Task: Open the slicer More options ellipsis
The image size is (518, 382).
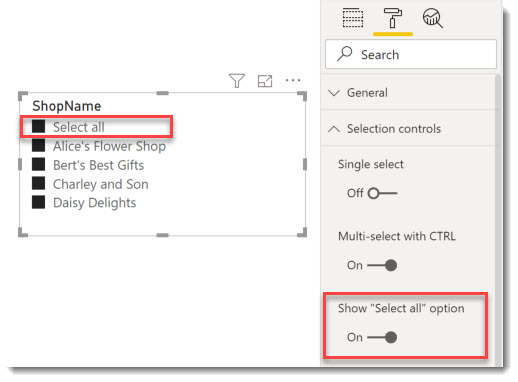Action: click(x=293, y=80)
